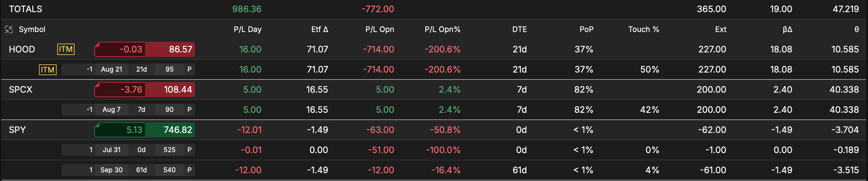The image size is (868, 181).
Task: Click the Etf Δ column header
Action: (x=319, y=30)
